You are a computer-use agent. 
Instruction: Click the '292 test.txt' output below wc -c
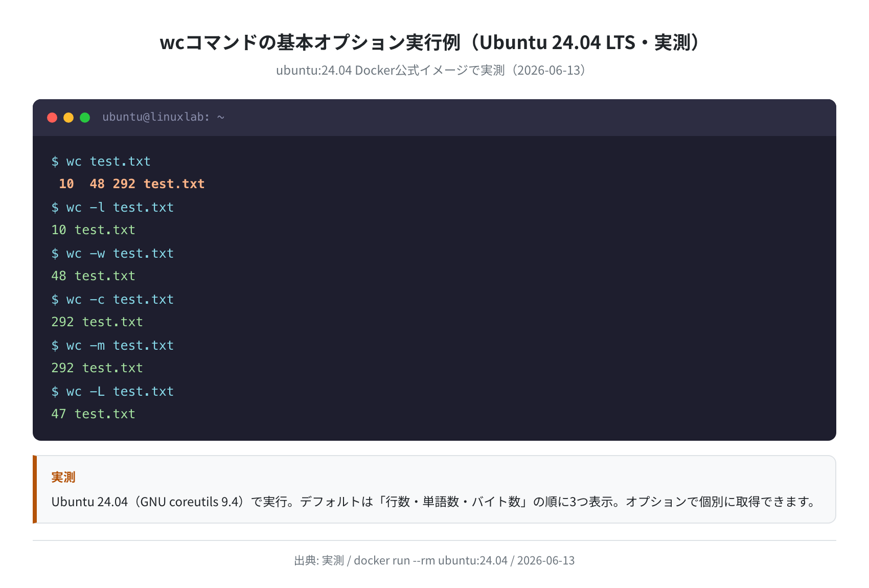tap(97, 322)
